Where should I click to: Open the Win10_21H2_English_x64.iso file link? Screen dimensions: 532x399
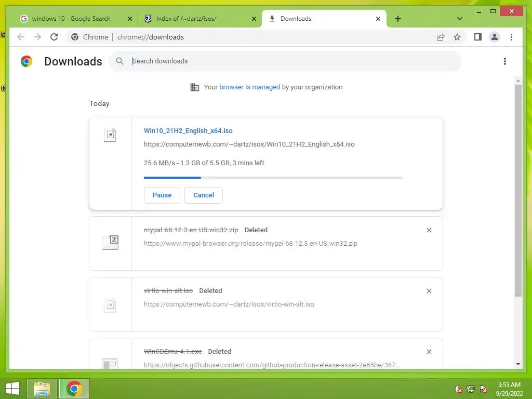point(188,130)
